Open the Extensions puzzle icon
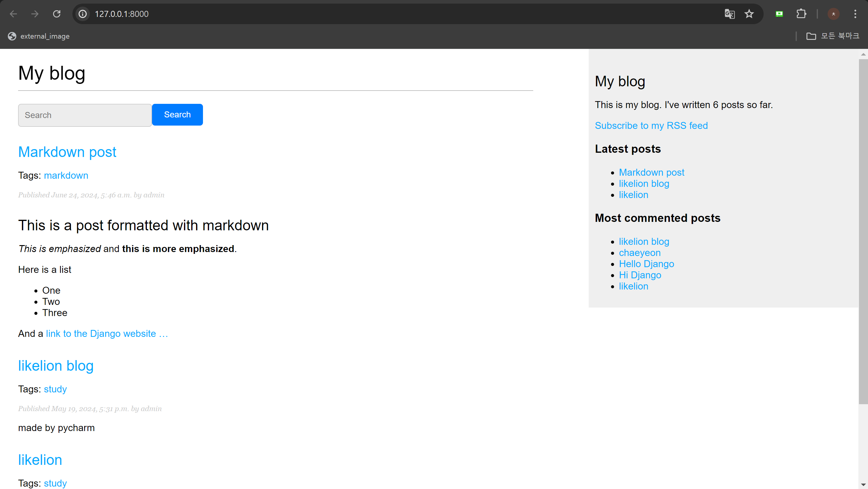868x489 pixels. tap(801, 14)
